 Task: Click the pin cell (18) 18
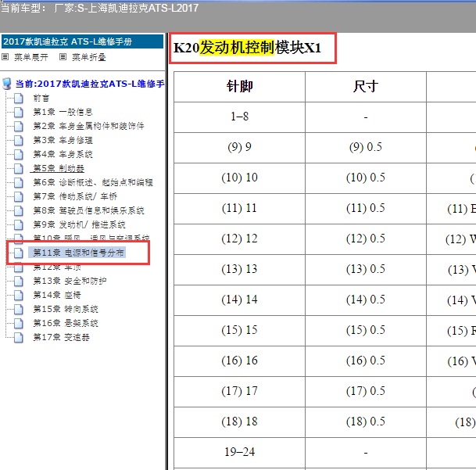pos(239,422)
